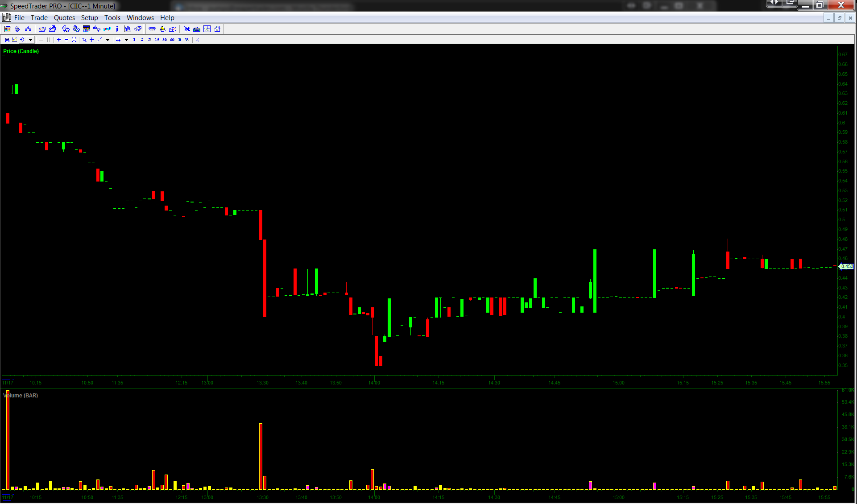Select the crosshair cursor tool
The height and width of the screenshot is (504, 857).
(x=92, y=40)
